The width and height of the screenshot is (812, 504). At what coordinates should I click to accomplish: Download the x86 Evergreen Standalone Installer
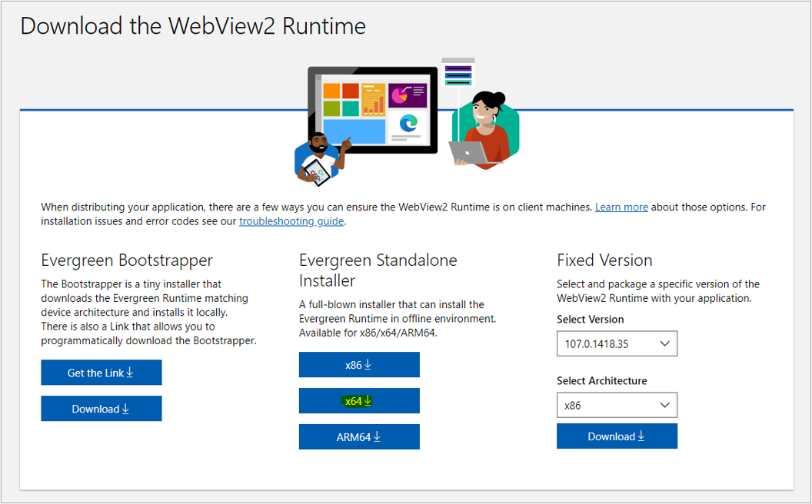358,364
